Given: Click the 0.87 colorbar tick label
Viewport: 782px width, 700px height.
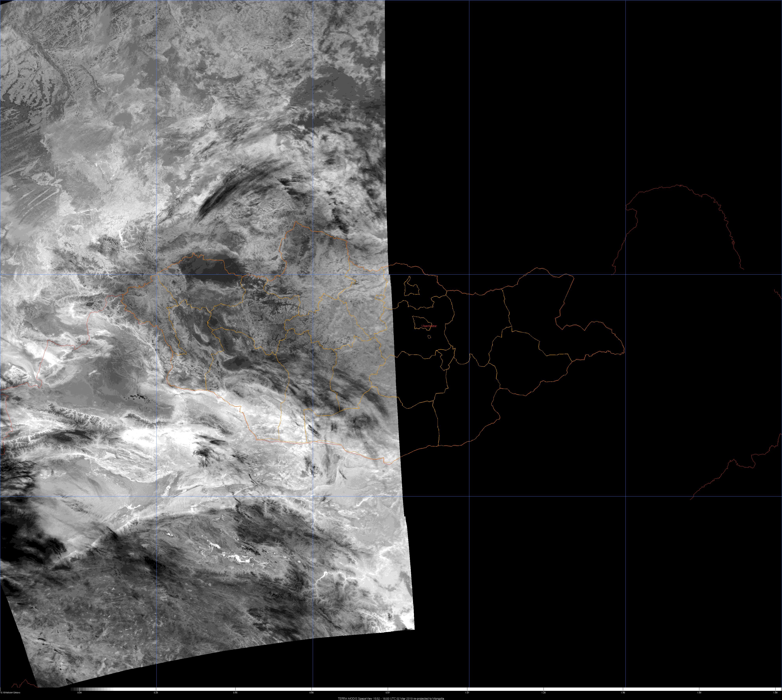Looking at the screenshot, I should [388, 693].
